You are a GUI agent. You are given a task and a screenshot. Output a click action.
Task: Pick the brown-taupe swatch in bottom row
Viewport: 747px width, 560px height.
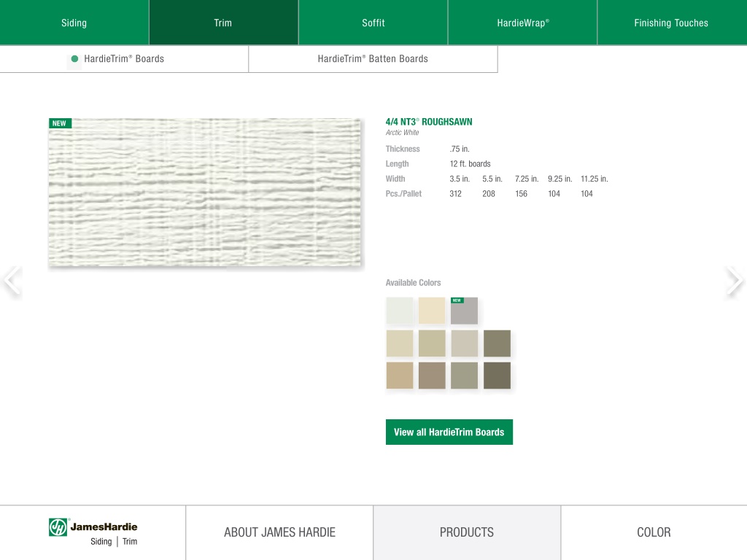(432, 376)
